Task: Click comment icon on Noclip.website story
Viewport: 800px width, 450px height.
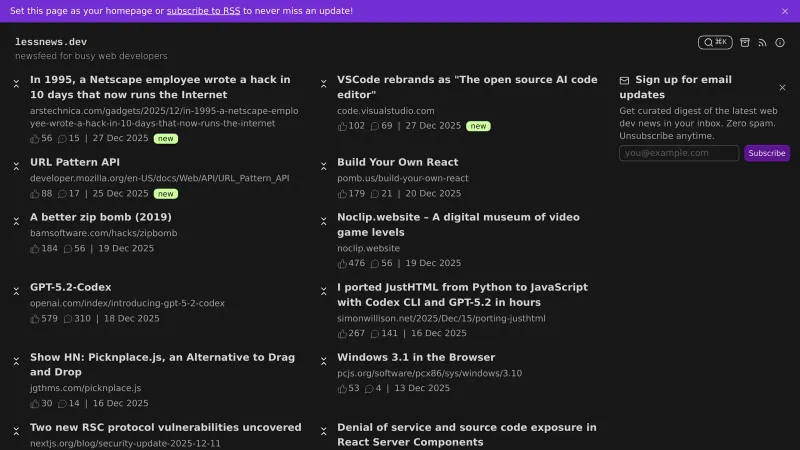Action: tap(375, 264)
